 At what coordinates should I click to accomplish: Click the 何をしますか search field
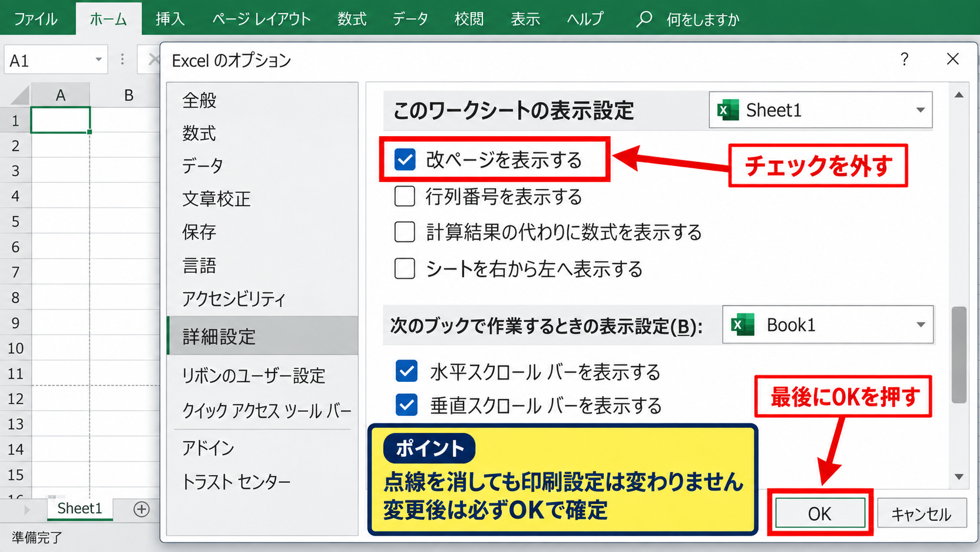pos(703,19)
